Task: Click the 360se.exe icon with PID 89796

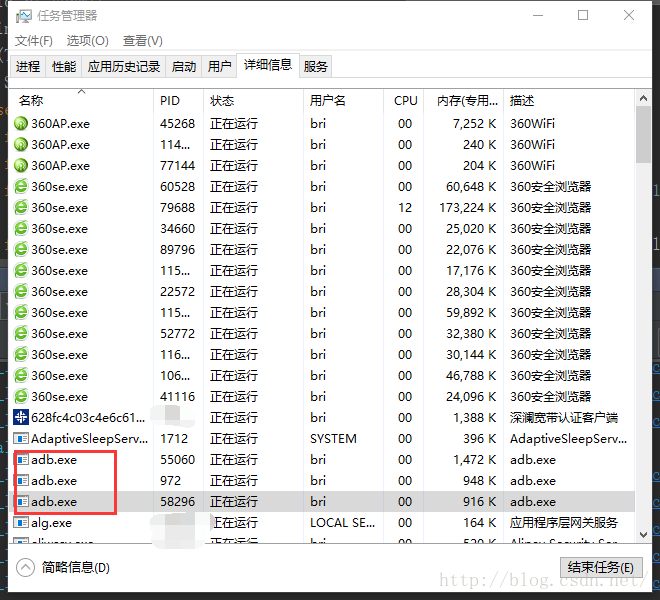Action: point(21,250)
